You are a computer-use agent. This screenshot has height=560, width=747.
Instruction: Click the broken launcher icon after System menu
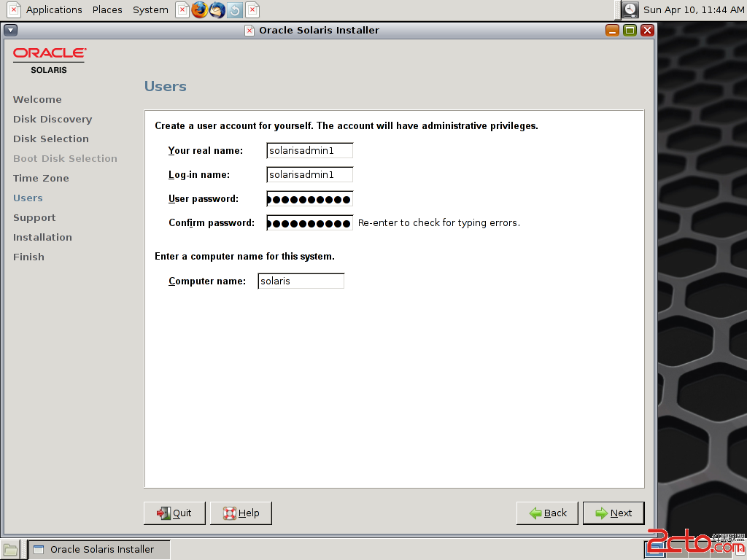(x=182, y=9)
